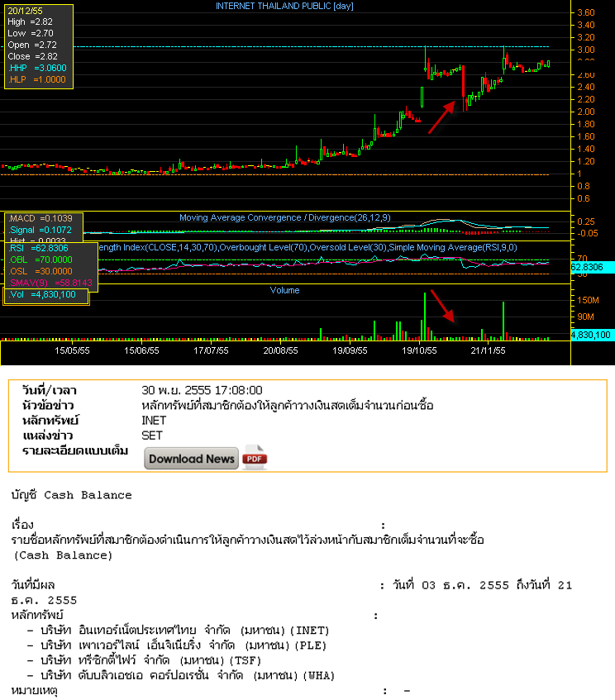Click the news timestamp 30 พ.ย. 2555 17:08:00

point(202,390)
